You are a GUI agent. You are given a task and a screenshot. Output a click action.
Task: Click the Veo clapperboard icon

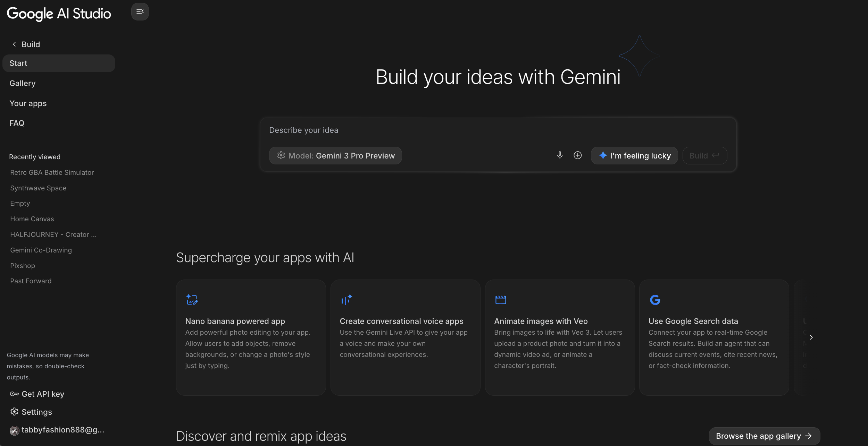coord(501,300)
